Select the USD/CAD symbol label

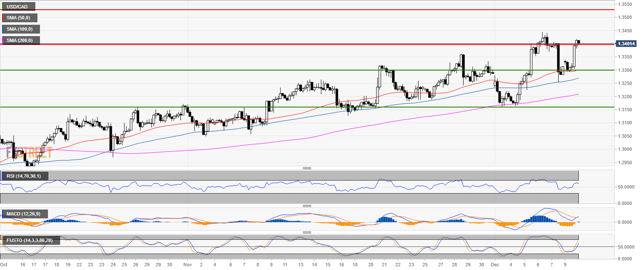click(x=19, y=6)
